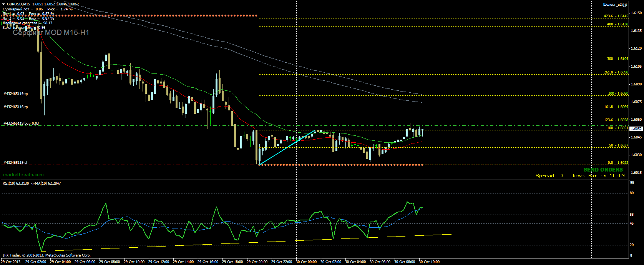Click Fibonacci level '161.8 - 1.6069'

click(616, 107)
